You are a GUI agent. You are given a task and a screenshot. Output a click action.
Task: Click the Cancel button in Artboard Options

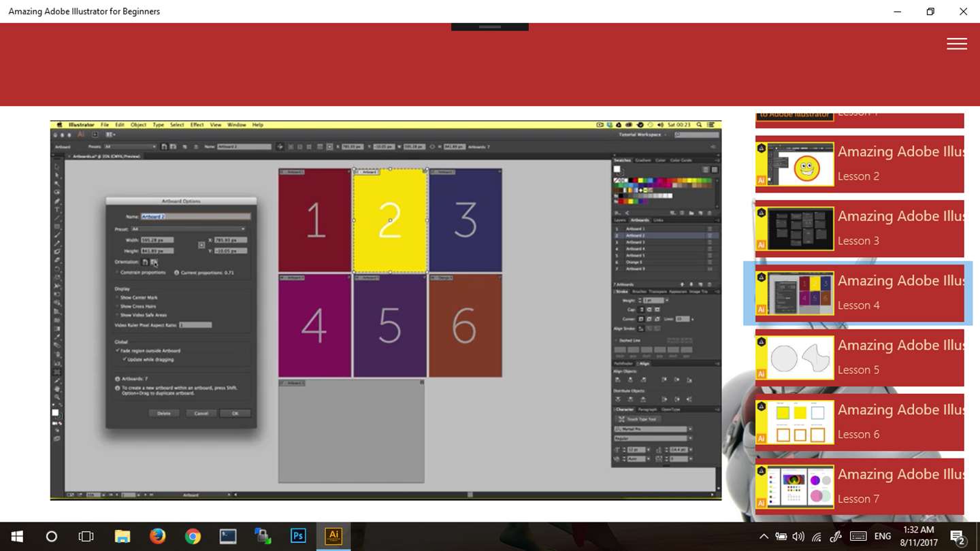pos(201,413)
